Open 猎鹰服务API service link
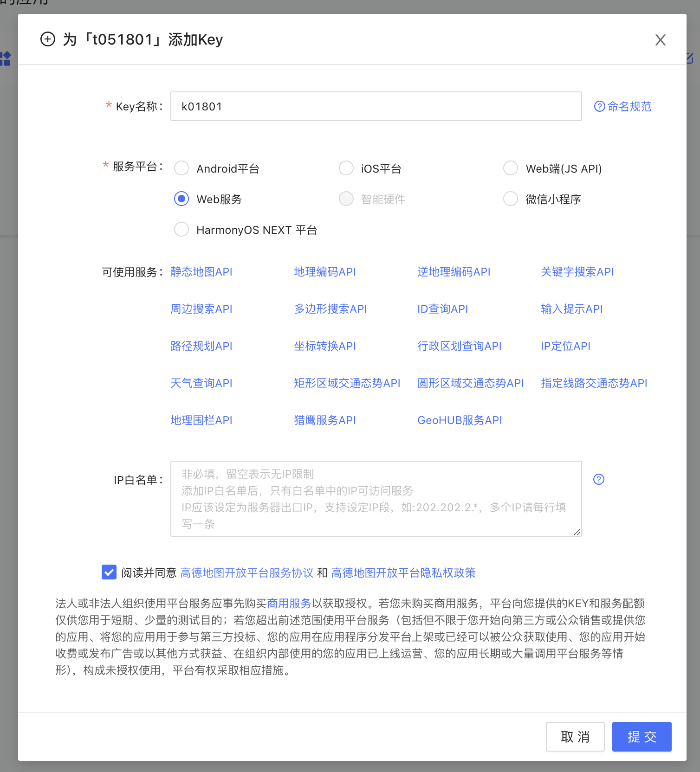Image resolution: width=700 pixels, height=772 pixels. click(325, 420)
